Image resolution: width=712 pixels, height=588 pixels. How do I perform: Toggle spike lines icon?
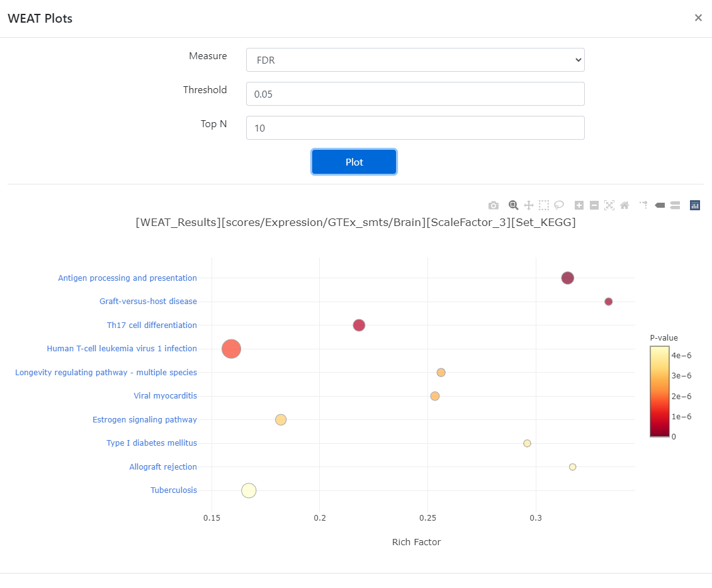point(645,205)
